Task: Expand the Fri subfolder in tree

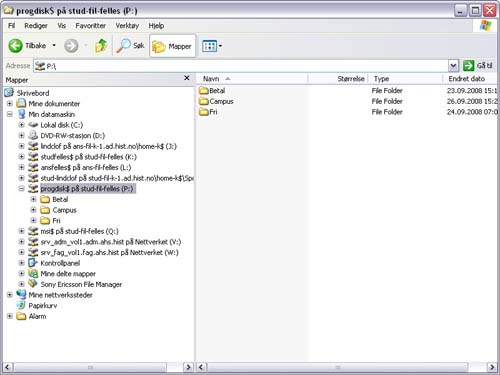Action: (33, 220)
